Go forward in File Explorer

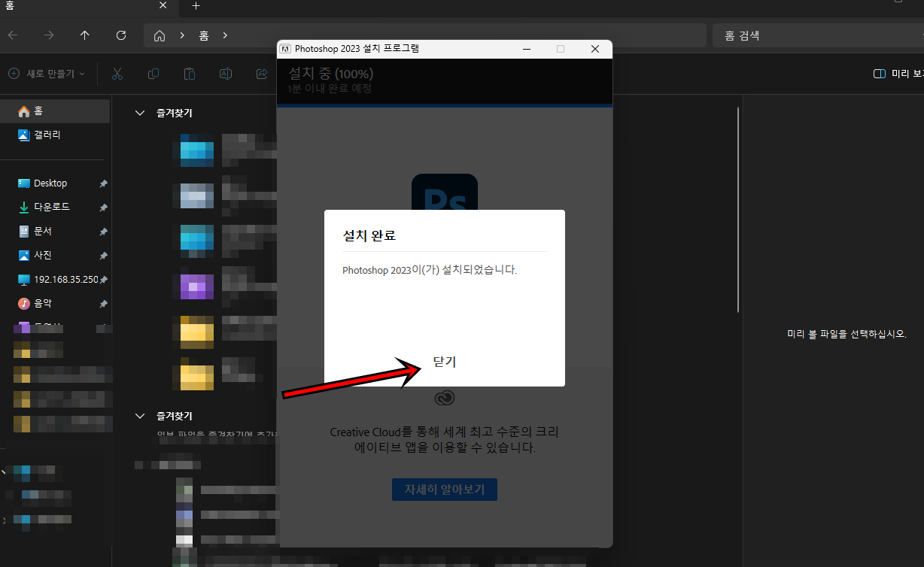tap(49, 35)
